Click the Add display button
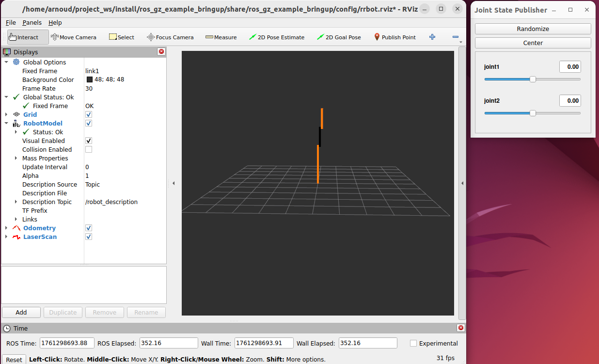 tap(21, 313)
